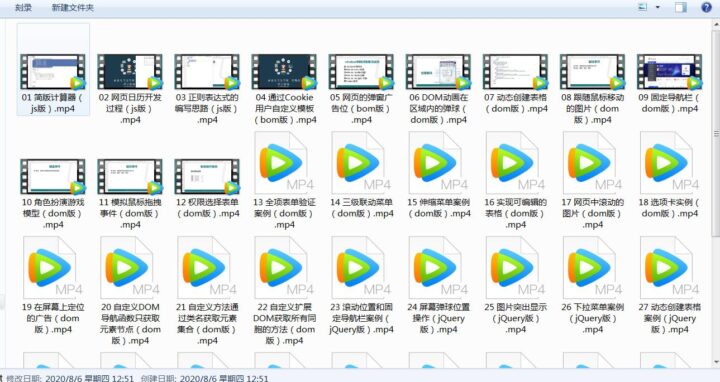Click the file name 26 下拉菜单案例（jQuery版）.mp4
Image resolution: width=720 pixels, height=382 pixels.
[x=593, y=318]
